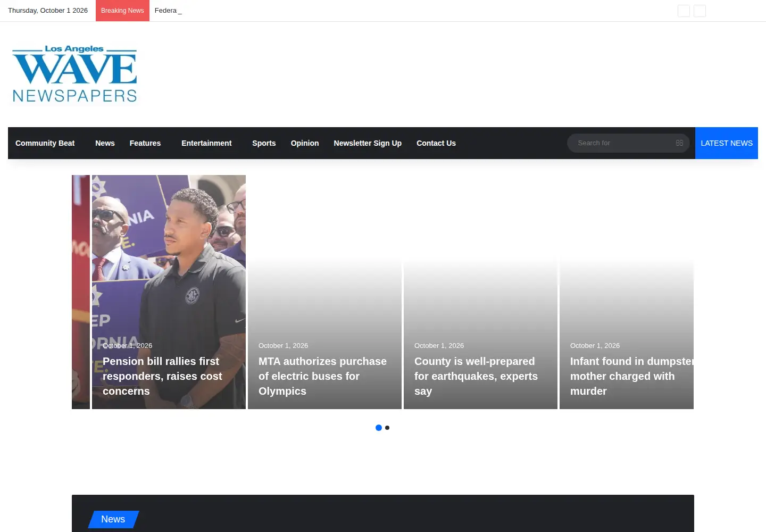766x532 pixels.
Task: Click the date above the Pension bill headline
Action: pyautogui.click(x=127, y=346)
